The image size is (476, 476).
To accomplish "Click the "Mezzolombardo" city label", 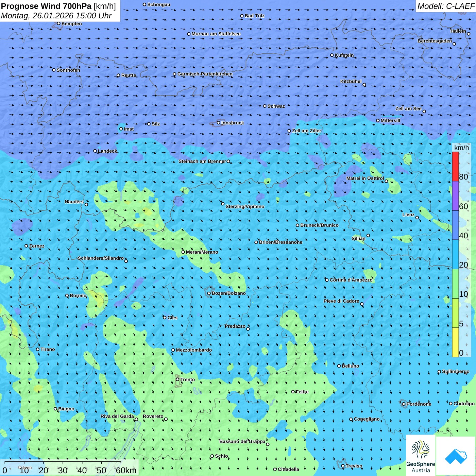I will pyautogui.click(x=194, y=350).
